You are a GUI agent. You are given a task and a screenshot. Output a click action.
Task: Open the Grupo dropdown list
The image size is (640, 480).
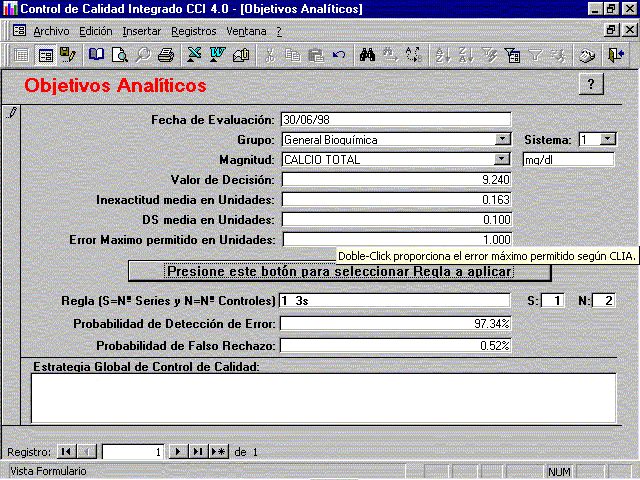click(503, 140)
